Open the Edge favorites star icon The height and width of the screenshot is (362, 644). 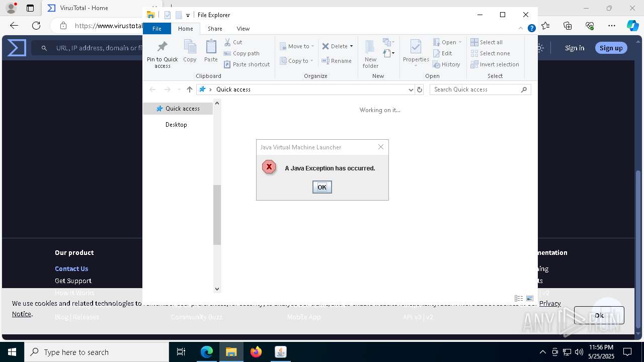pyautogui.click(x=545, y=26)
